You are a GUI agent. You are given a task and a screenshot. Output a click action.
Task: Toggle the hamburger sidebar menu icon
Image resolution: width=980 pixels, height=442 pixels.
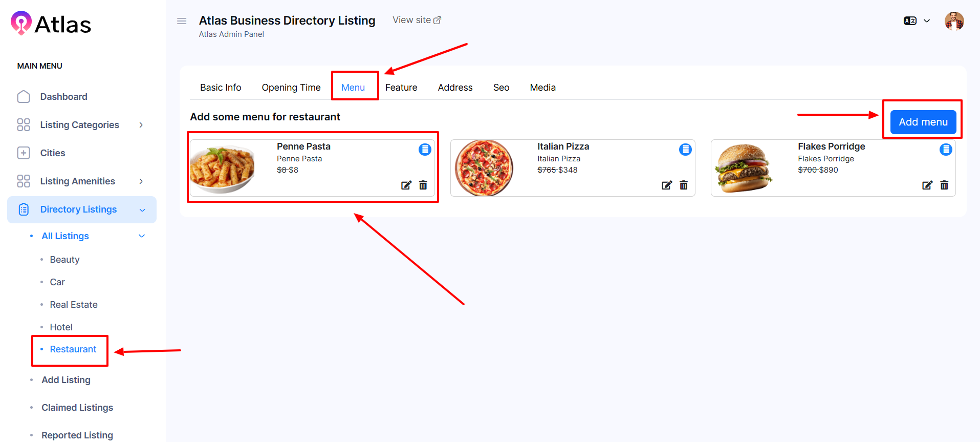coord(182,21)
